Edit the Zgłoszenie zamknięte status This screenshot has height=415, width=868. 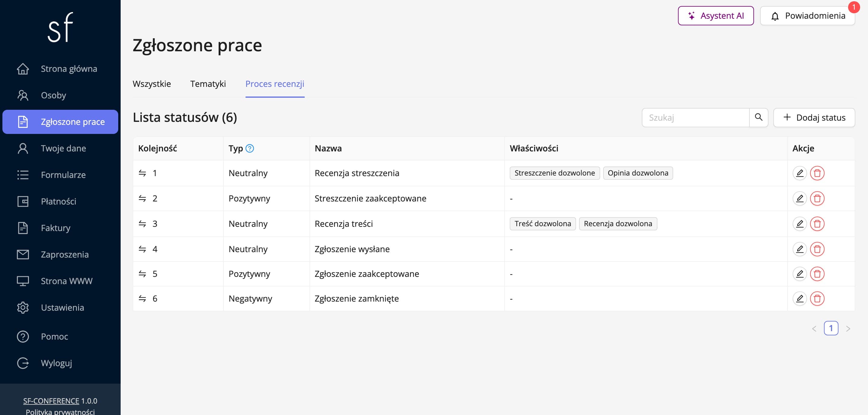pyautogui.click(x=799, y=299)
